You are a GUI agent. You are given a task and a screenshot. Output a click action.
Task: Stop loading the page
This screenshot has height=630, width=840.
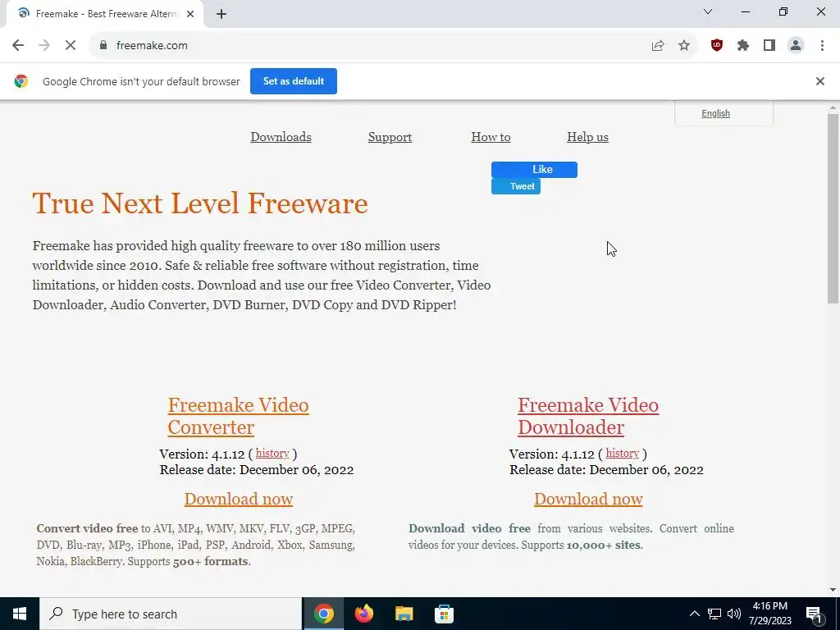point(71,46)
